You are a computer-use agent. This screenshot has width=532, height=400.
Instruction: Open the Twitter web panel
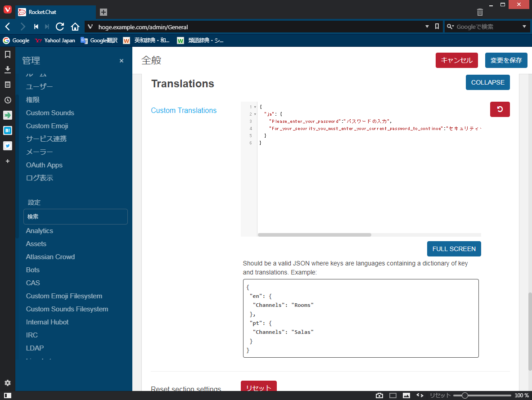click(7, 146)
